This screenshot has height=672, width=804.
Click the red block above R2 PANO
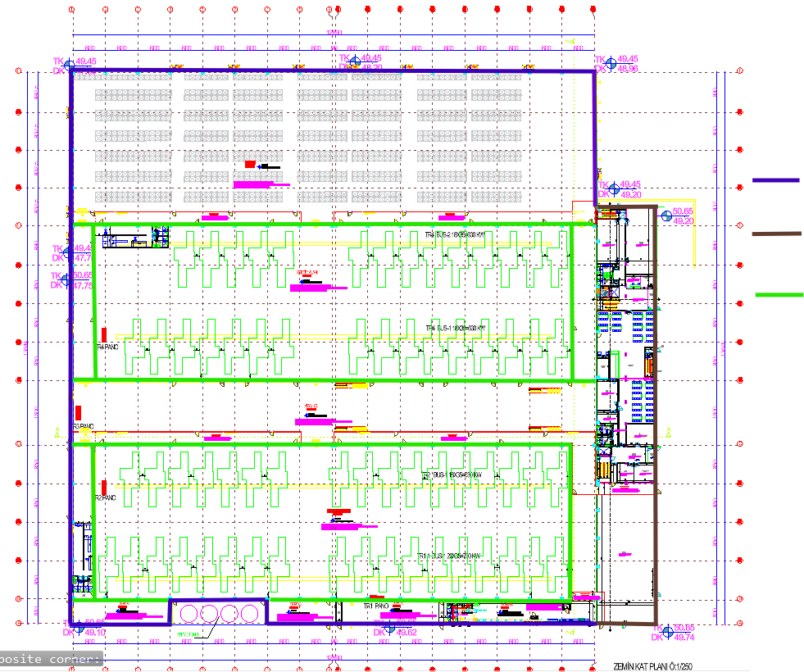click(x=103, y=488)
